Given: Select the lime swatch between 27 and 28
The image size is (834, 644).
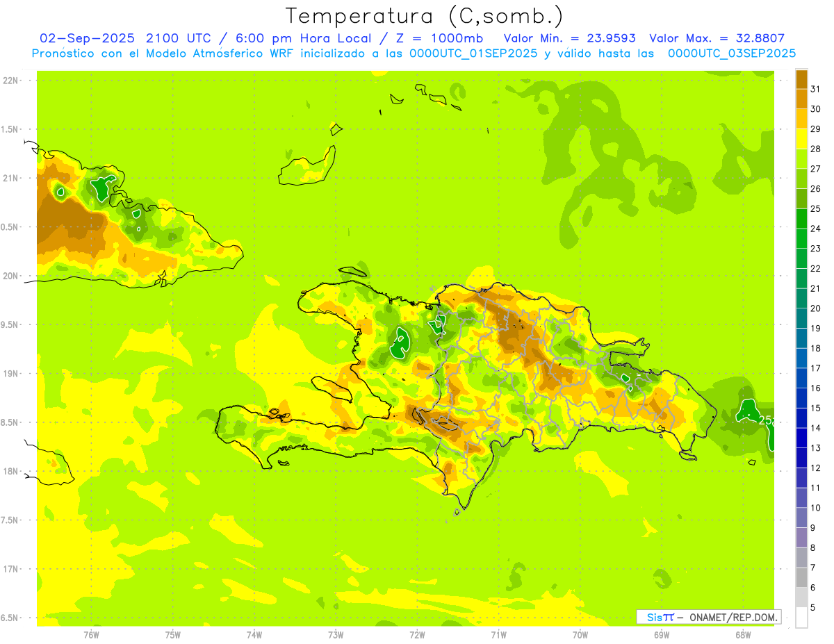Looking at the screenshot, I should click(801, 158).
